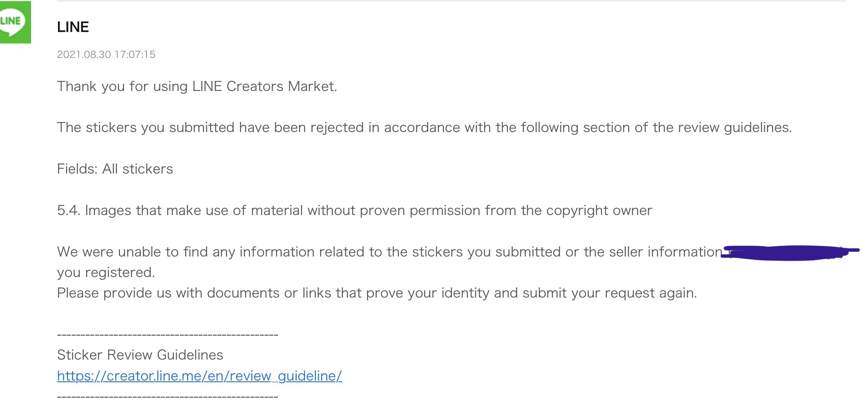Click the 'Thank you for using' sentence
The height and width of the screenshot is (416, 868).
click(x=197, y=86)
